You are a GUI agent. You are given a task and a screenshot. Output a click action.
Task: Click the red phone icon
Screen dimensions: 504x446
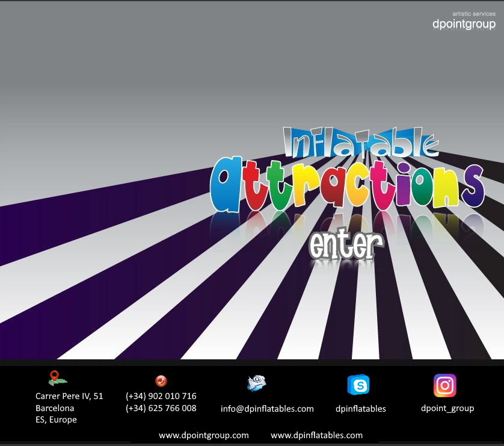(161, 380)
